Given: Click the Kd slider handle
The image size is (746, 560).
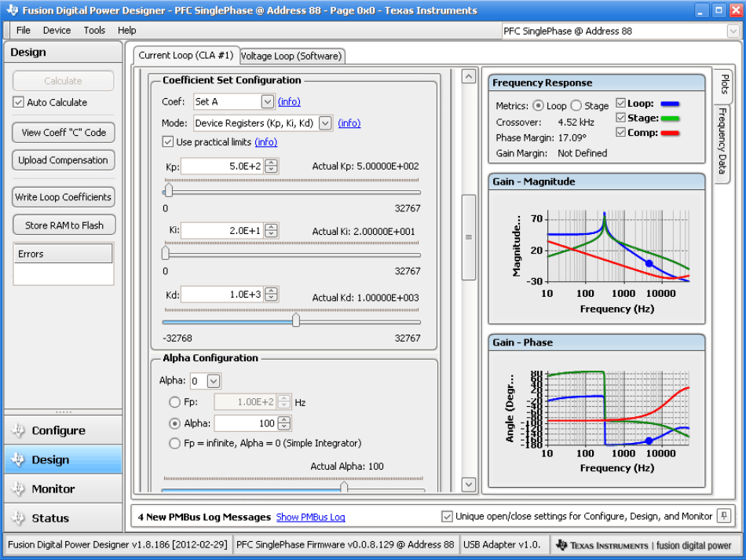Looking at the screenshot, I should pyautogui.click(x=295, y=320).
